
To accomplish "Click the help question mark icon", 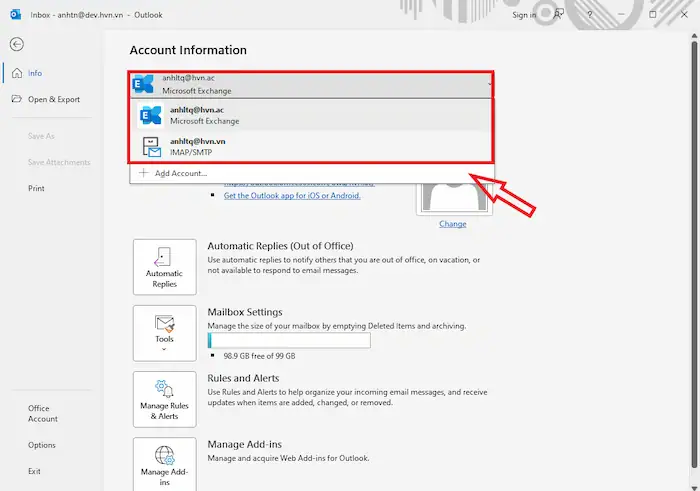I will [x=590, y=15].
